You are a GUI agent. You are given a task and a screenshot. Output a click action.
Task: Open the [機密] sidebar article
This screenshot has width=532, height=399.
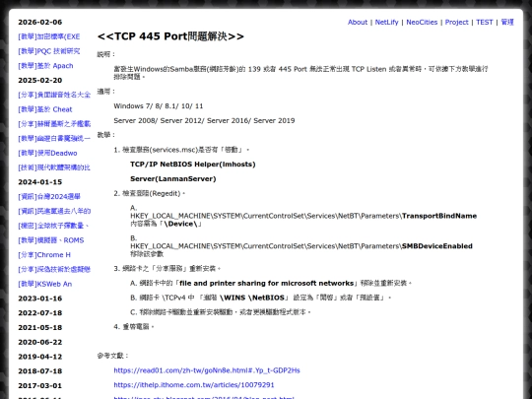pyautogui.click(x=53, y=226)
